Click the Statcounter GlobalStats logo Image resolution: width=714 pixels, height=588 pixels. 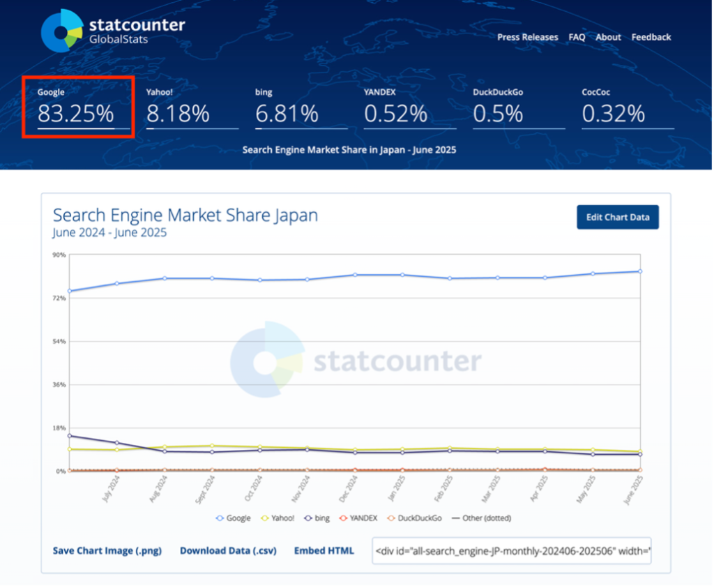pos(112,31)
